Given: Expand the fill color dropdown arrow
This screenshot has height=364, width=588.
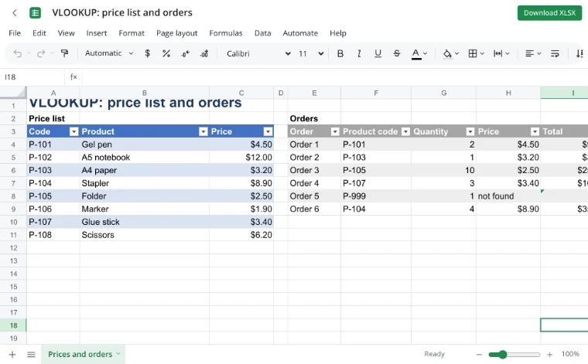Looking at the screenshot, I should pyautogui.click(x=456, y=53).
